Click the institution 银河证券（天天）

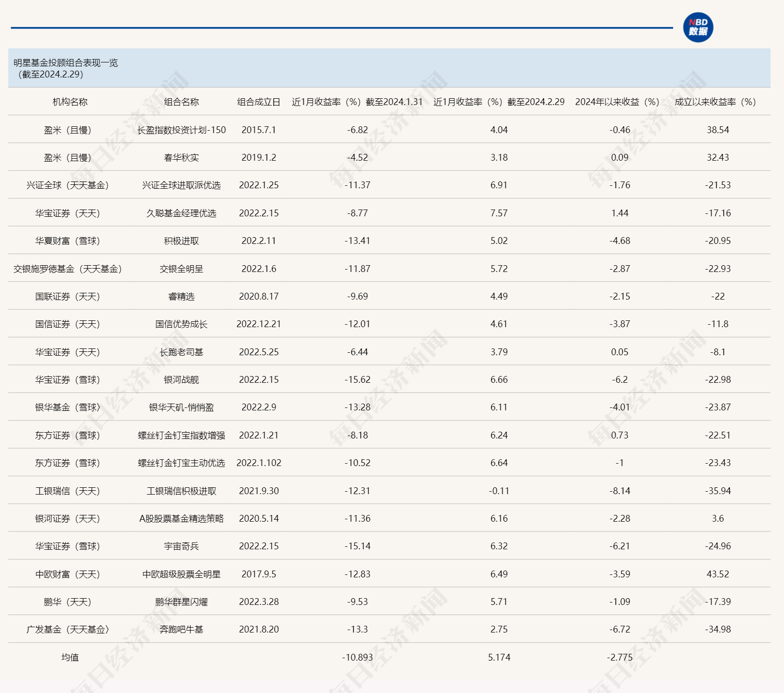point(68,519)
